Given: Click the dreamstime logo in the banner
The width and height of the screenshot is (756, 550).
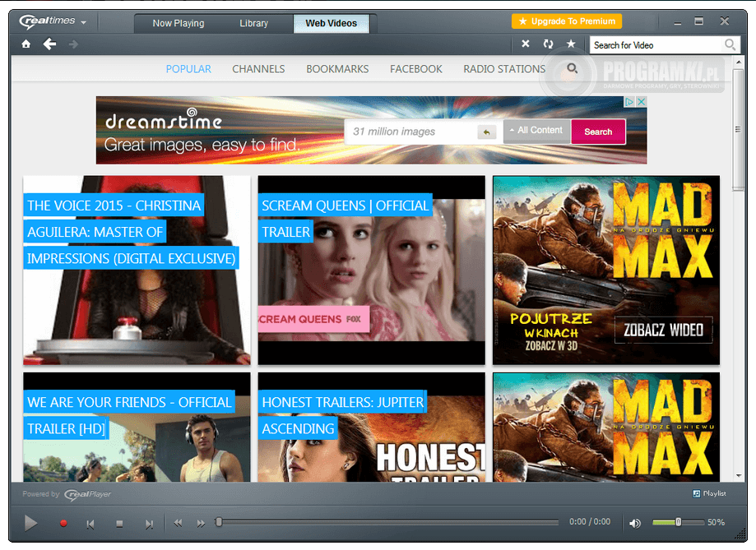Looking at the screenshot, I should click(164, 119).
